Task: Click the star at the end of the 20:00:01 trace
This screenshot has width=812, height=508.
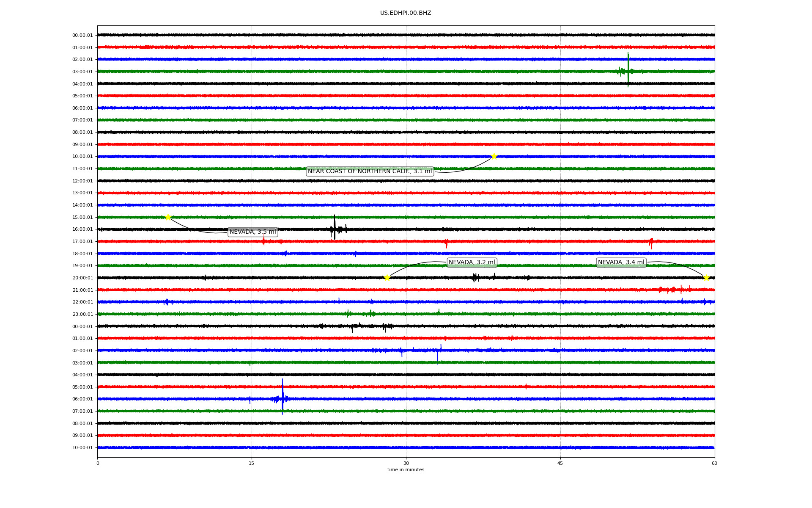Action: tap(706, 278)
